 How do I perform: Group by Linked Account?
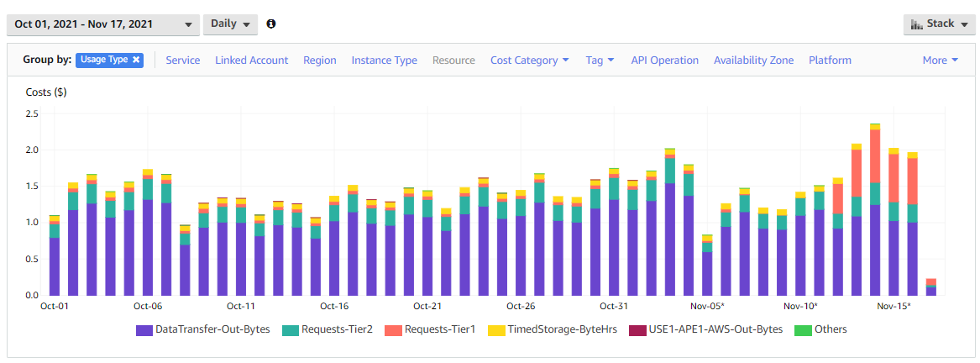251,60
